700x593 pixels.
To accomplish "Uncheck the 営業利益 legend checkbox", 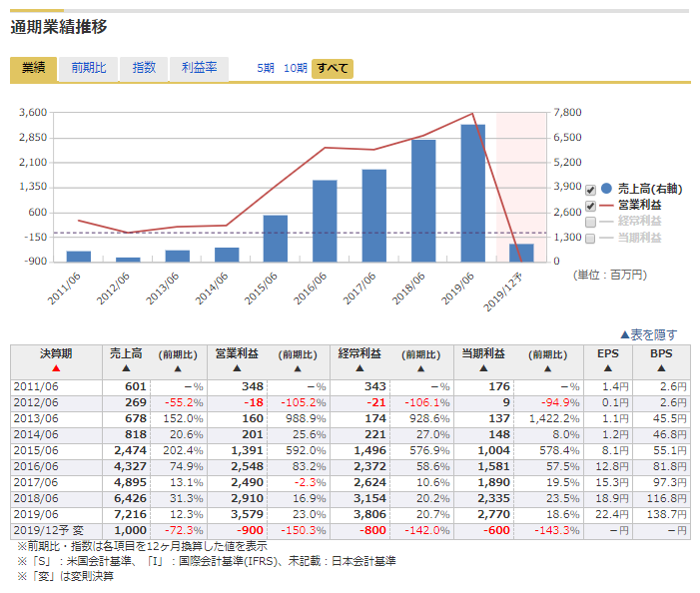I will click(x=590, y=206).
